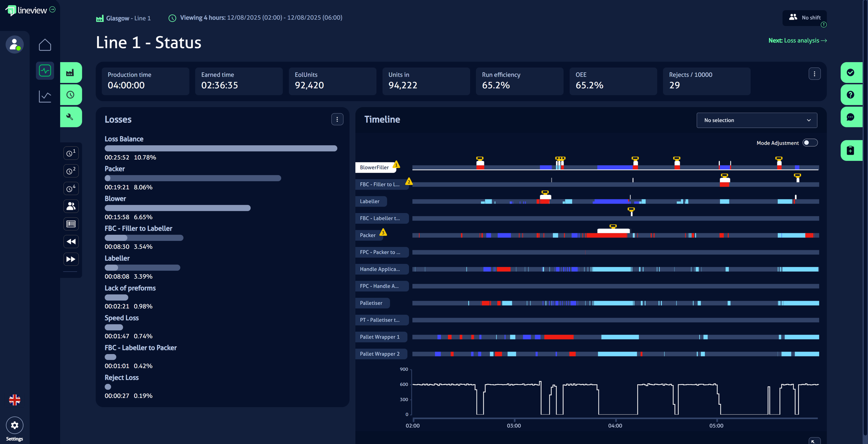Screen dimensions: 868x444
Task: Open the home page icon
Action: (x=45, y=44)
